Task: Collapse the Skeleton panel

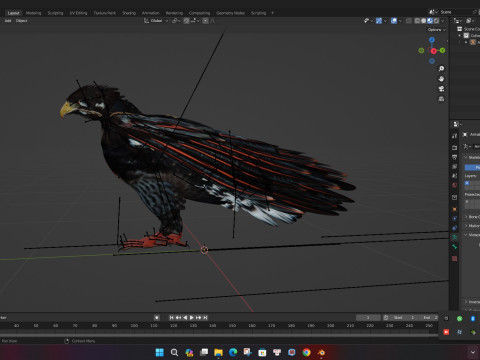Action: (472, 157)
